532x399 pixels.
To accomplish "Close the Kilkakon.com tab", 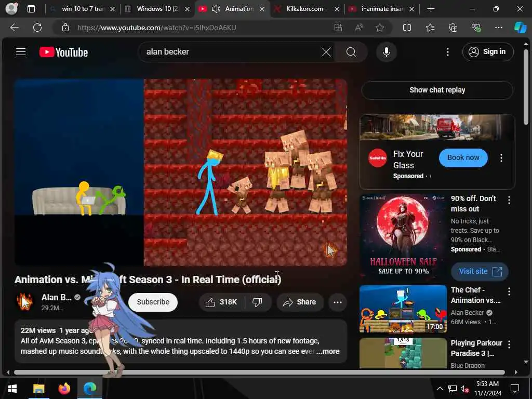I will click(337, 9).
